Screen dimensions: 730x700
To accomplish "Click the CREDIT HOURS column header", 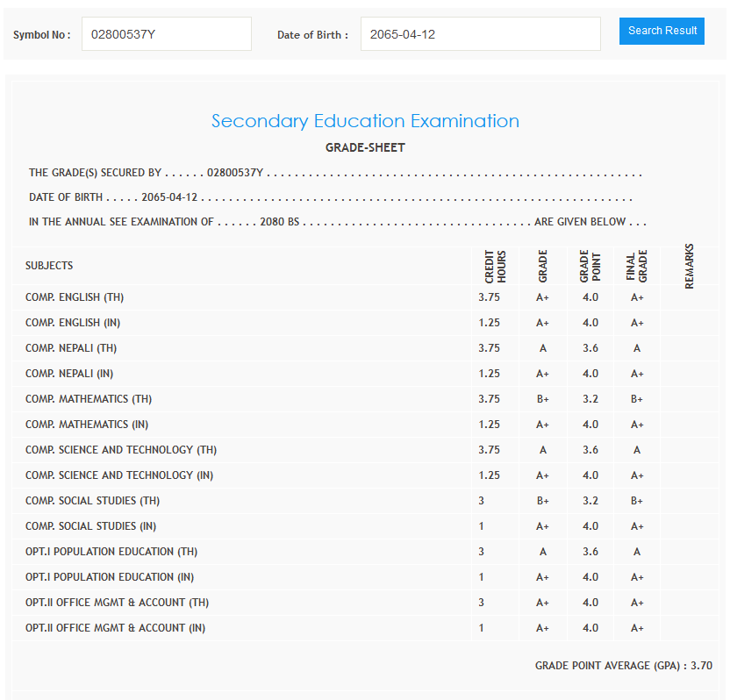I will 496,266.
